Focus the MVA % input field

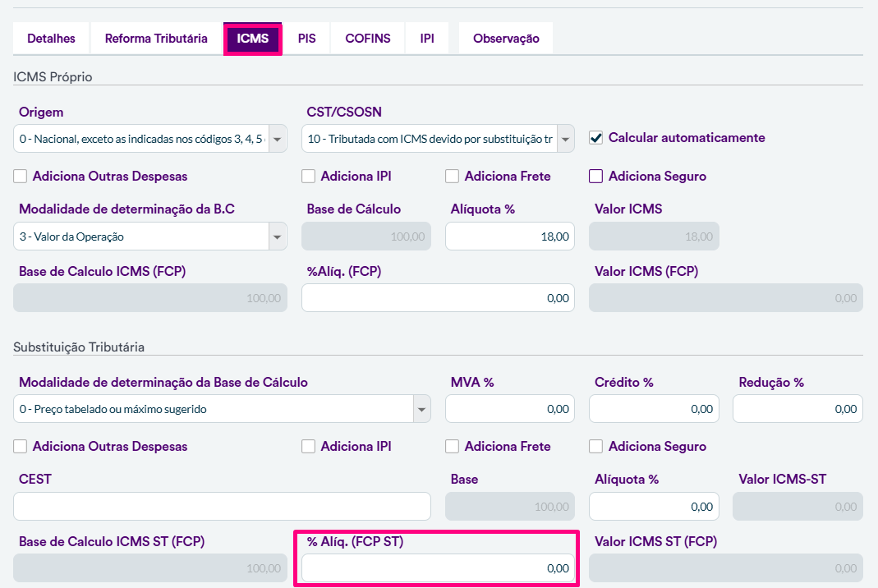pos(509,409)
